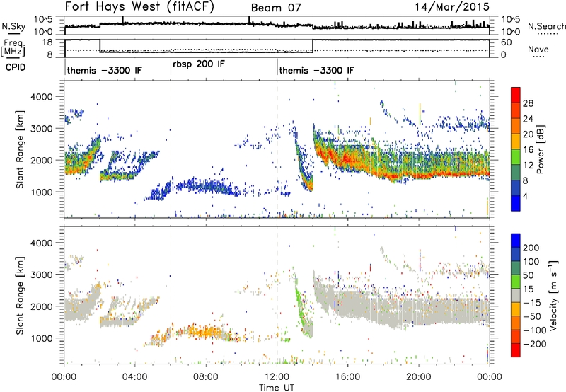This screenshot has width=566, height=392.
Task: Click the "CPID" row label
Action: [16, 67]
